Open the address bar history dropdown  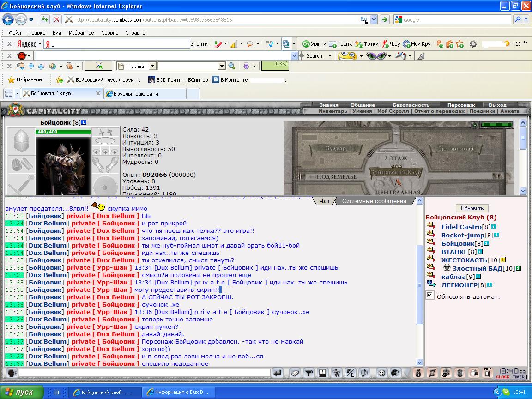pos(374,20)
